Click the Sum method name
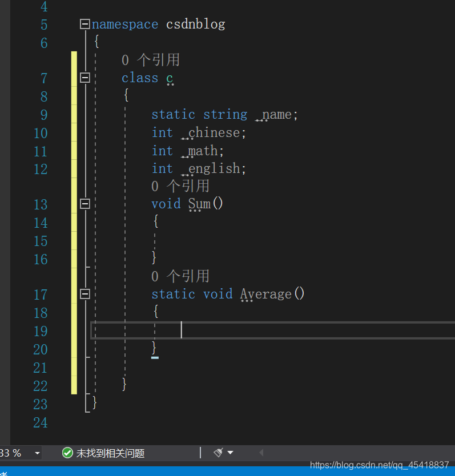 (199, 204)
